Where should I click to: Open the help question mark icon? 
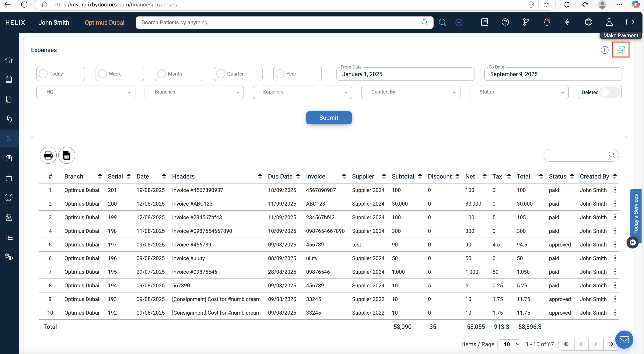coord(505,22)
